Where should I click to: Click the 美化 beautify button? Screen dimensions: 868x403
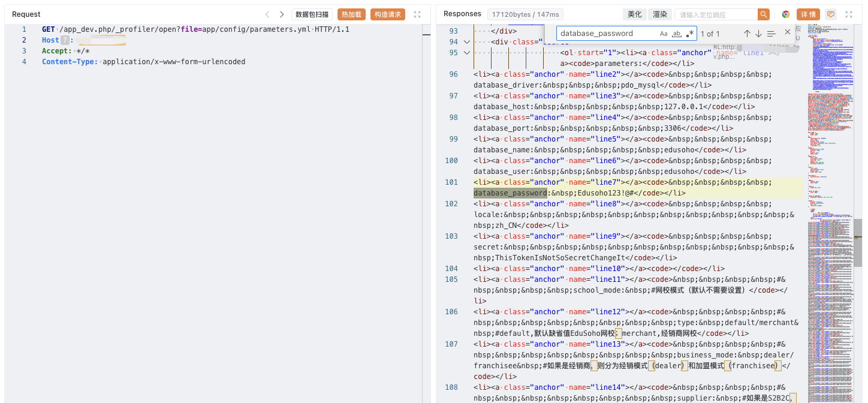coord(634,14)
